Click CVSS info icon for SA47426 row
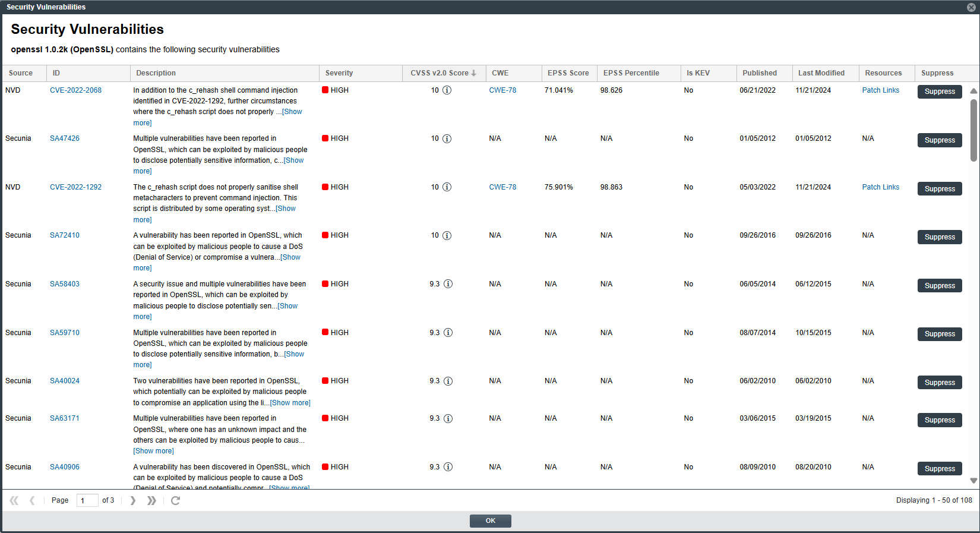The image size is (980, 533). click(447, 138)
